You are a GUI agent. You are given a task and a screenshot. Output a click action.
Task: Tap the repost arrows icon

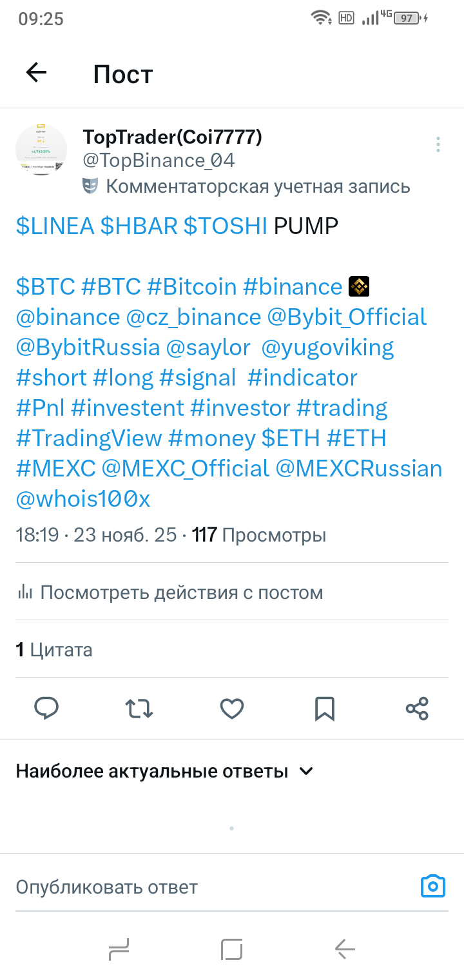139,708
